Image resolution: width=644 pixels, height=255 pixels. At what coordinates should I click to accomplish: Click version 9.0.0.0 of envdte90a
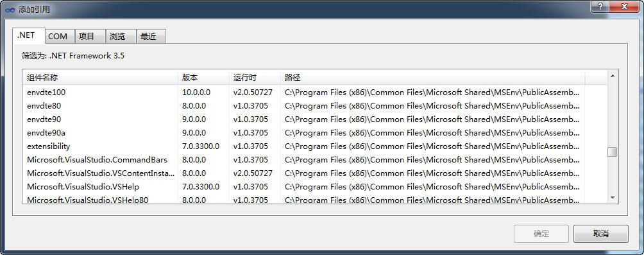coord(194,133)
